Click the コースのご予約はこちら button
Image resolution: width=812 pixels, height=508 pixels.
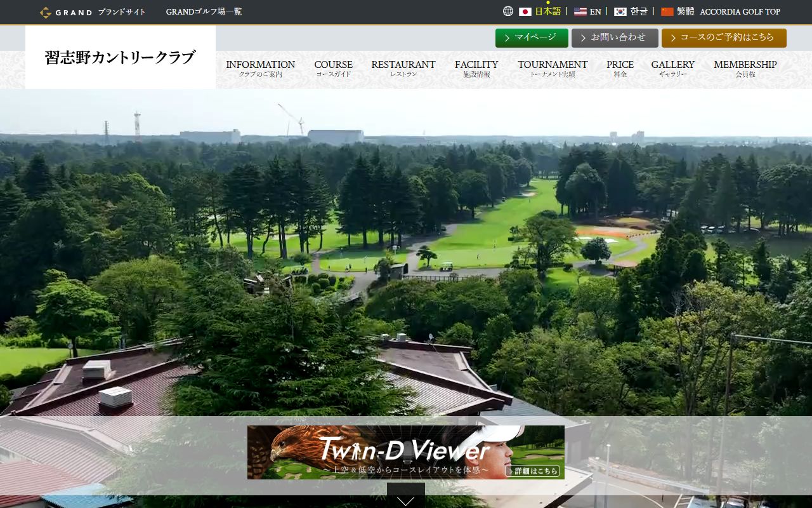(x=724, y=38)
